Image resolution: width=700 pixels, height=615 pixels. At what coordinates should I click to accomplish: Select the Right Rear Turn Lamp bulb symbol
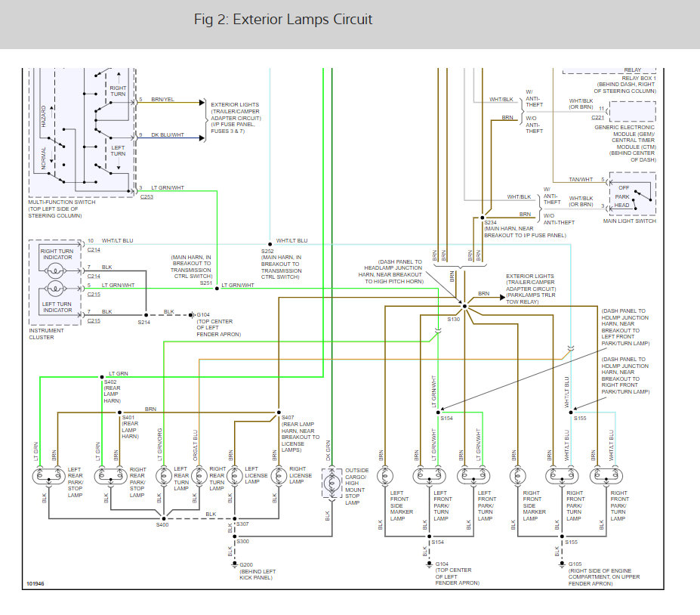(x=199, y=476)
